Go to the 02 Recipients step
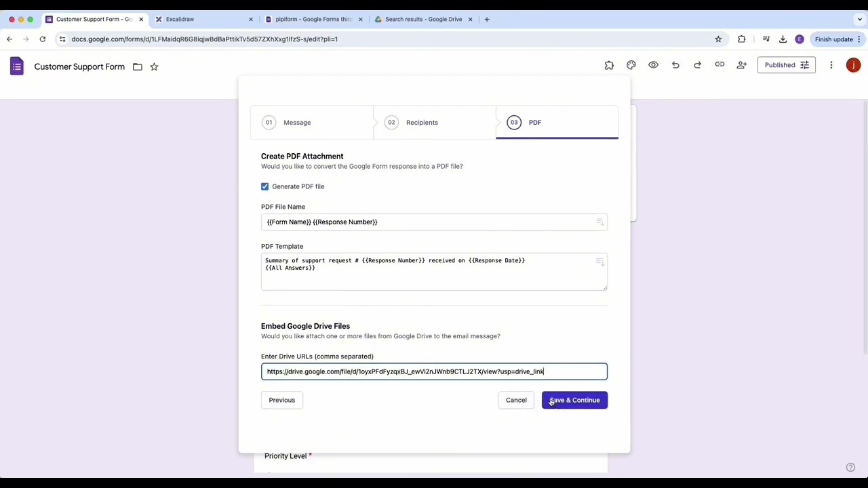 pos(434,123)
